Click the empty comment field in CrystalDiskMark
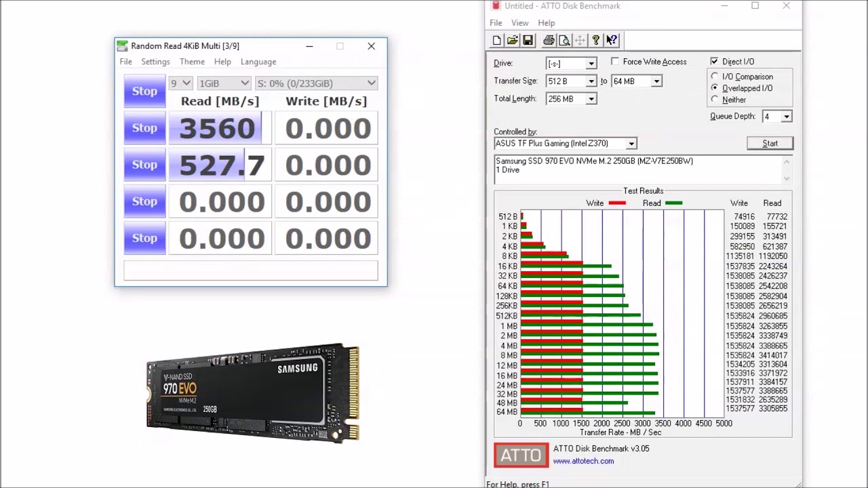This screenshot has width=868, height=488. pyautogui.click(x=251, y=270)
